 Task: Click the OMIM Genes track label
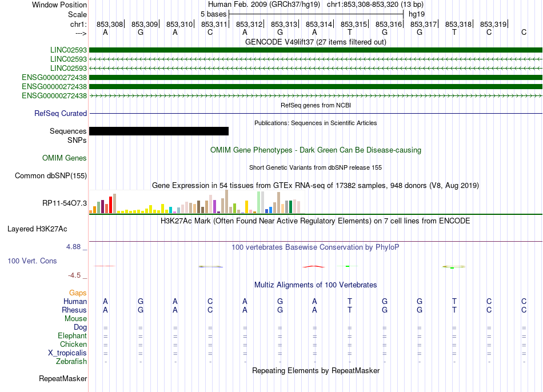pos(65,158)
